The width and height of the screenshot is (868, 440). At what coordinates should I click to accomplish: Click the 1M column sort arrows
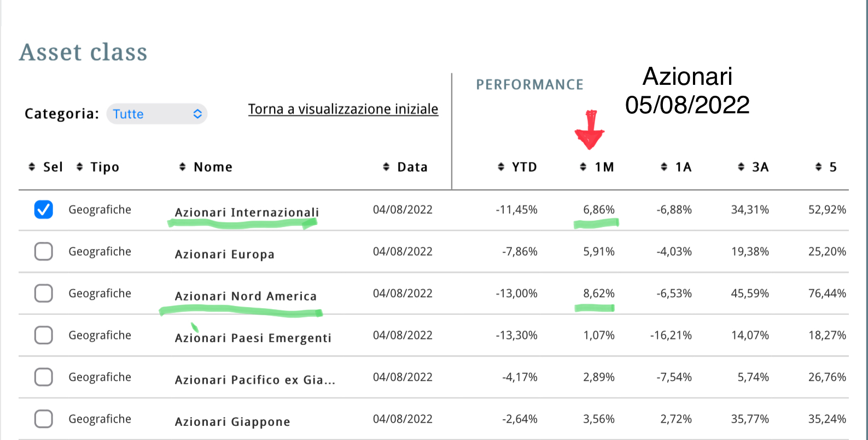(x=583, y=166)
